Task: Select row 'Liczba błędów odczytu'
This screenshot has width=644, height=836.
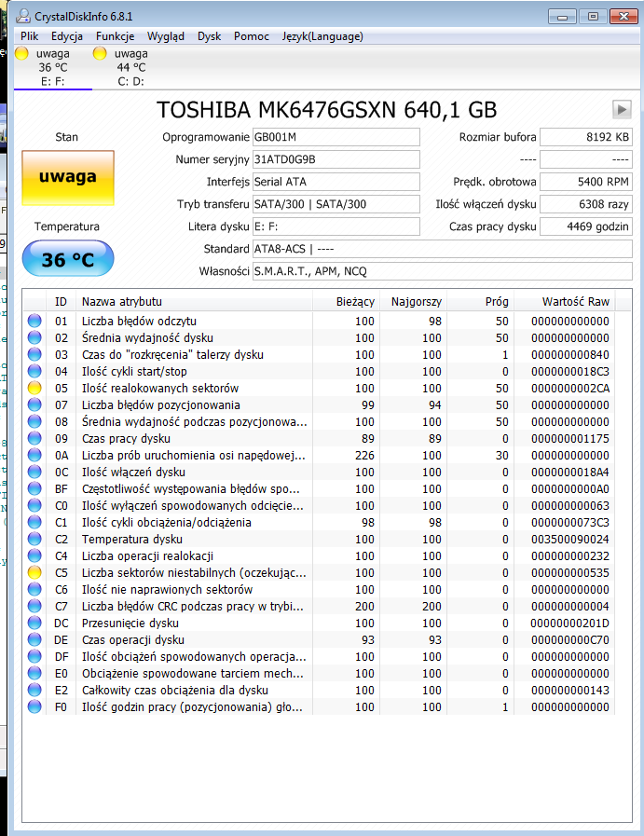Action: [x=320, y=321]
